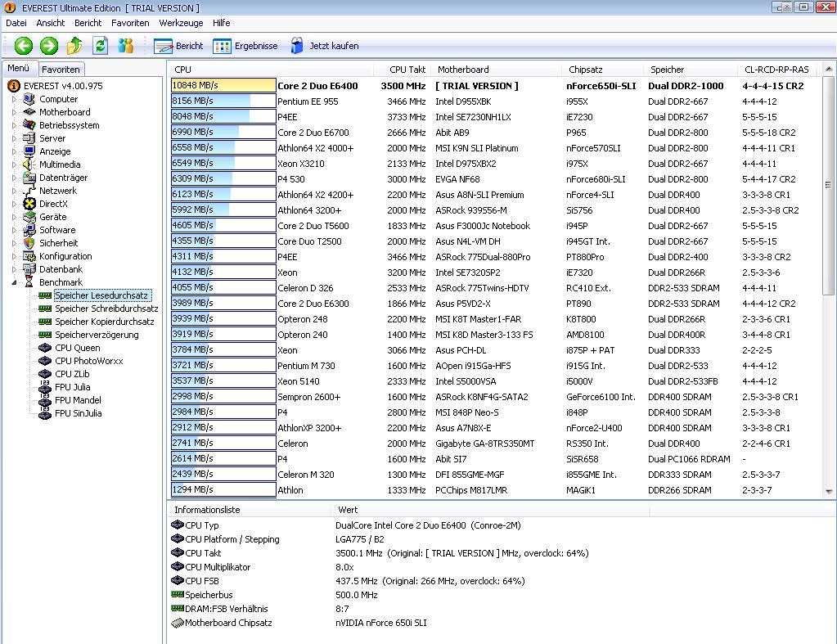This screenshot has width=837, height=644.
Task: Click Jetzt kaufen button
Action: pos(324,46)
